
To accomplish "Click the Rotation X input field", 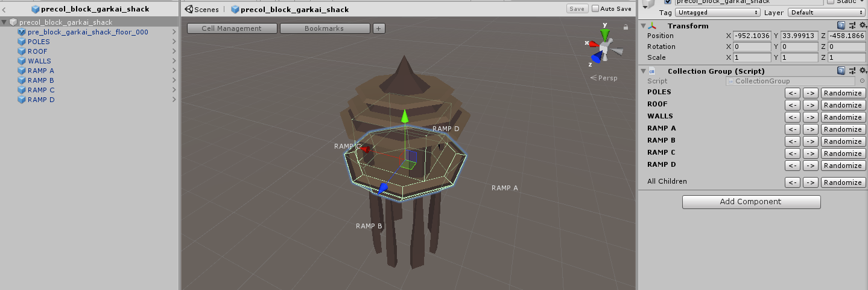I will pos(752,47).
